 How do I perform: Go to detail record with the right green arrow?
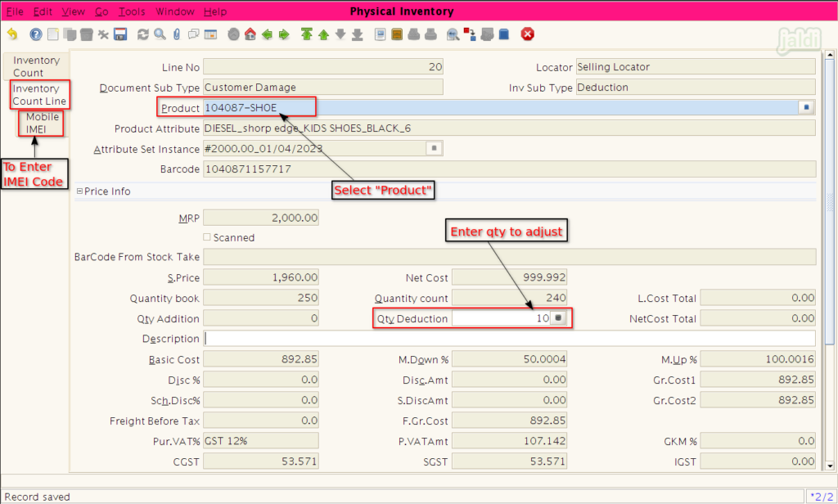284,34
